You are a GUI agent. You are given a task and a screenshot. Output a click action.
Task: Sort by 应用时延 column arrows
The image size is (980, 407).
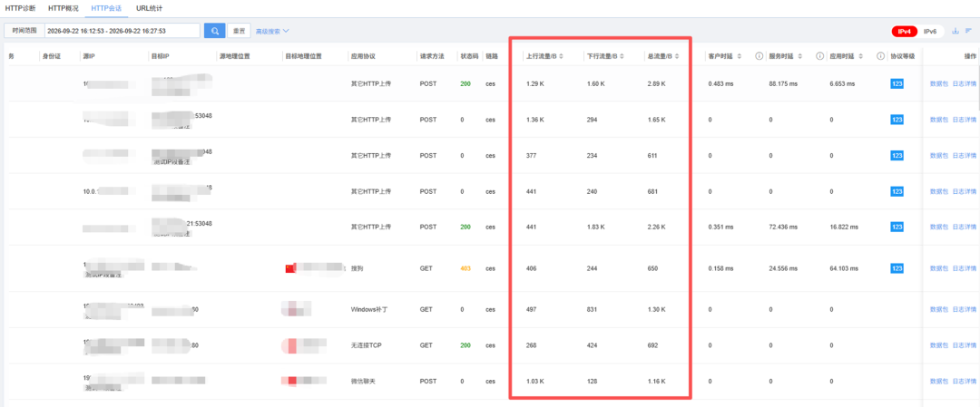tap(860, 56)
